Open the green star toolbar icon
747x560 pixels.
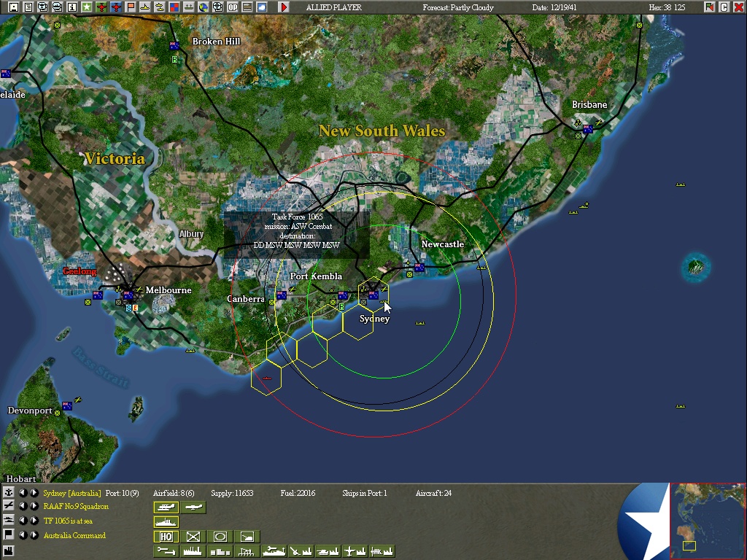86,7
